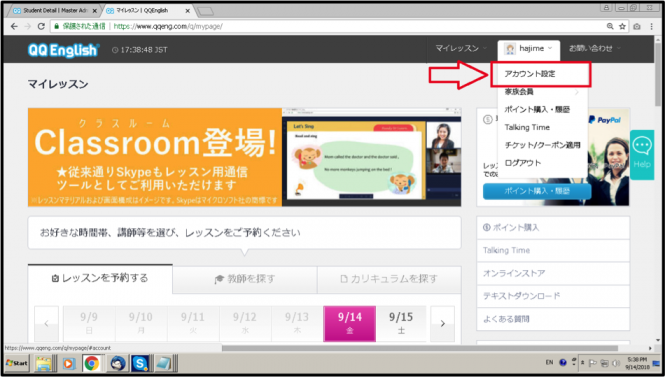Switch to the 教師を探す tab
Viewport: 665px width, 377px height.
point(245,279)
